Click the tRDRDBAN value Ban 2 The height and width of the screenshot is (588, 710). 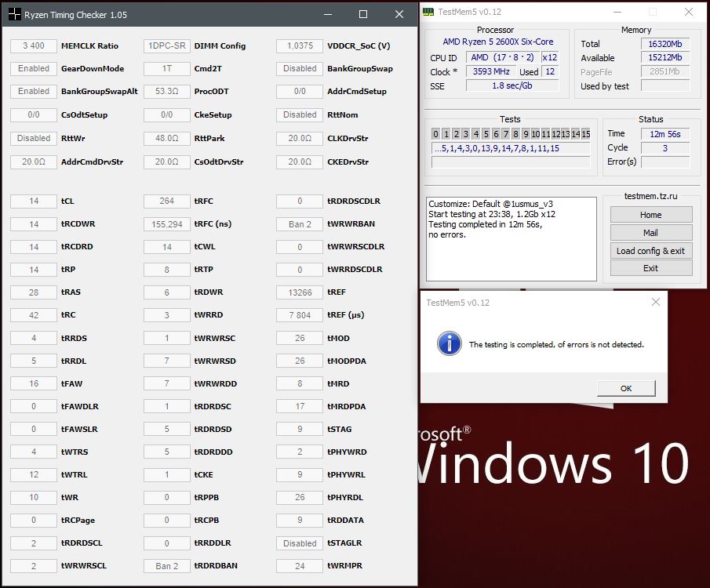click(166, 566)
